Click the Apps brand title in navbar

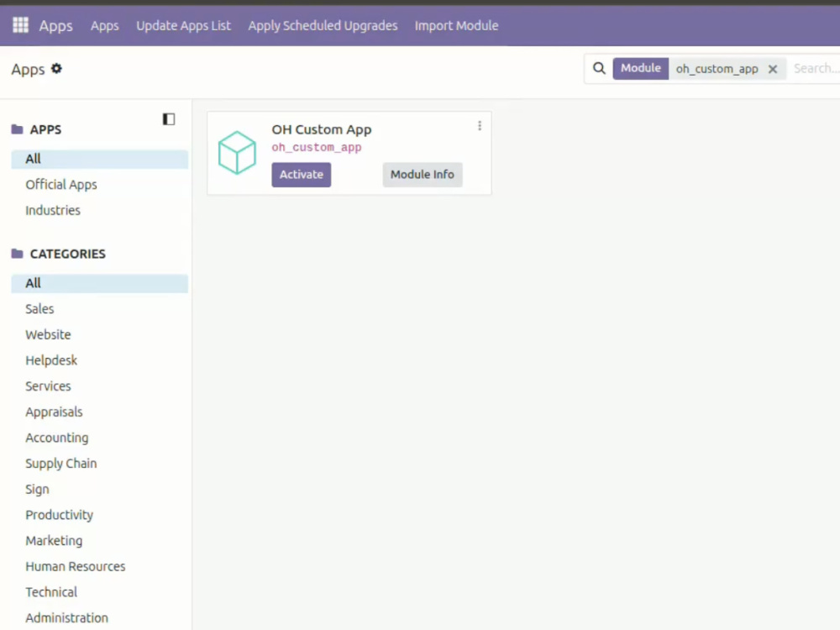coord(55,26)
